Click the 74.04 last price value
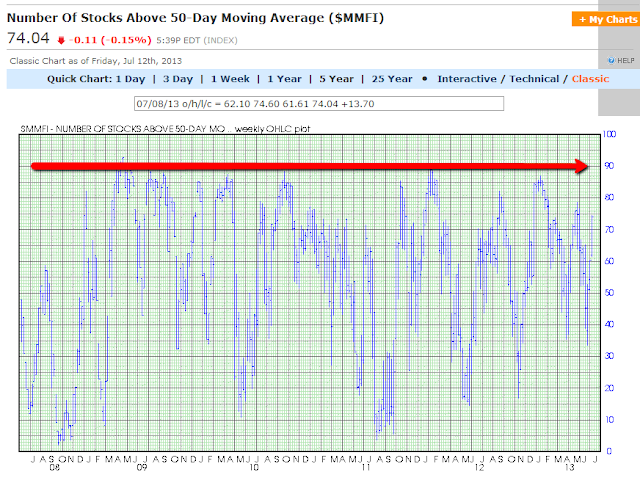640x483 pixels. [x=28, y=38]
